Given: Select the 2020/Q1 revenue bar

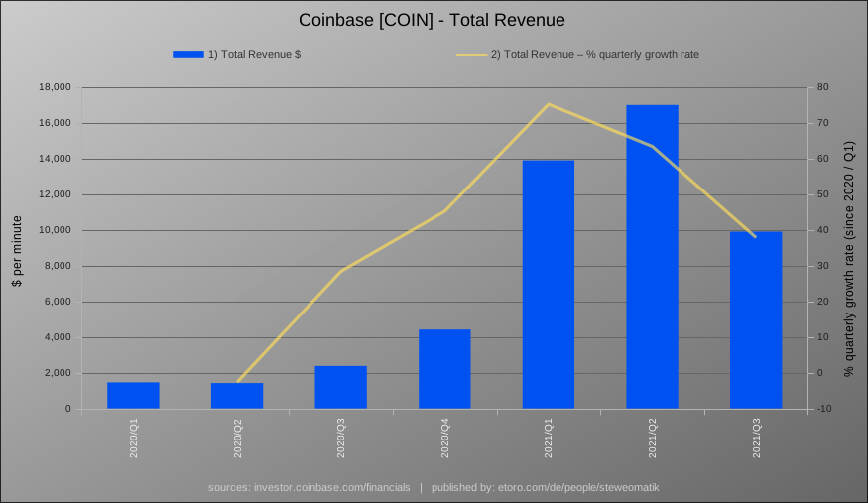Looking at the screenshot, I should (x=133, y=395).
